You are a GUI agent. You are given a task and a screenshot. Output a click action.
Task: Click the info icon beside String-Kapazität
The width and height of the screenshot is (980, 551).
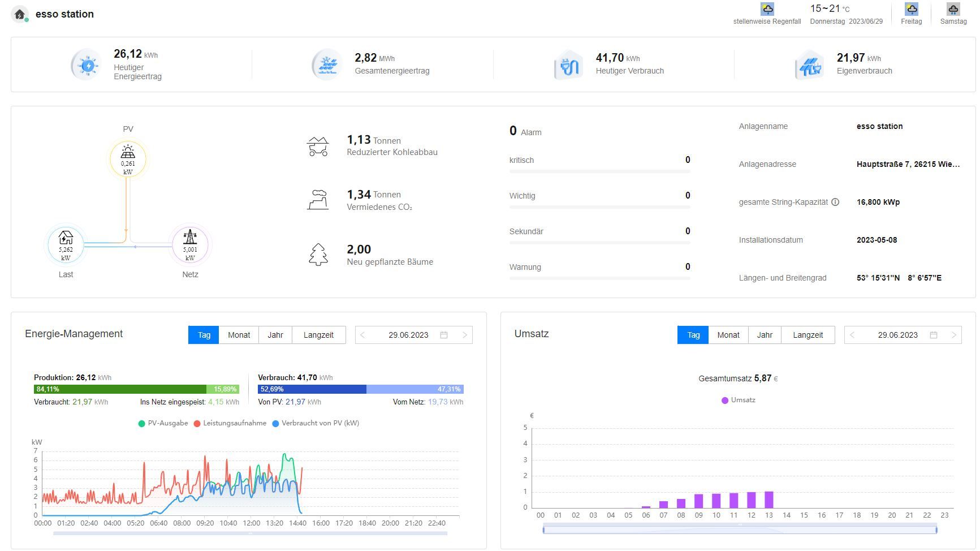[x=835, y=202]
